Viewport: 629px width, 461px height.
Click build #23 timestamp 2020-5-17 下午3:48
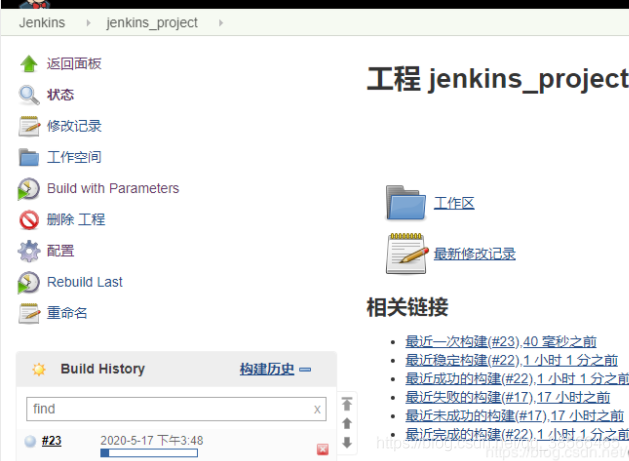152,441
